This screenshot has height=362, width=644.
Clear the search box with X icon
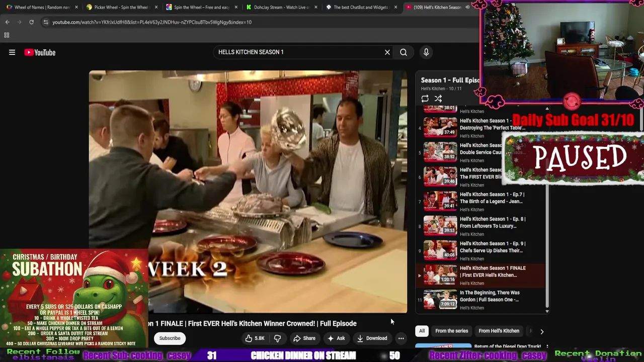click(387, 52)
